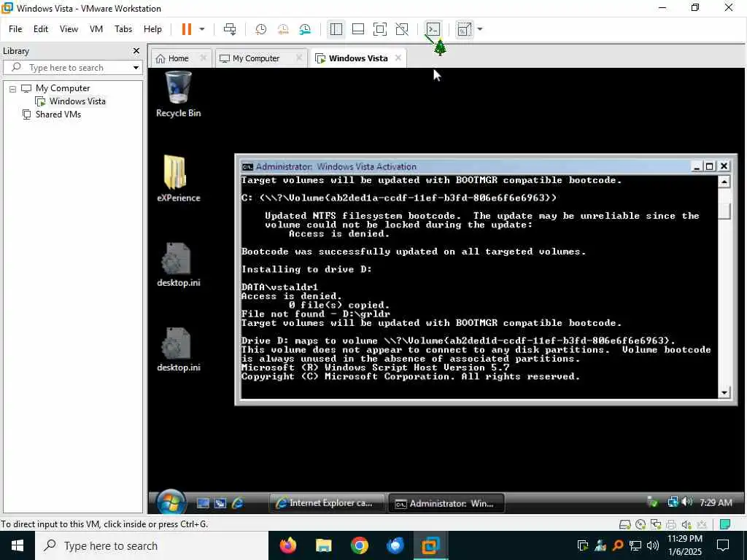Select the eXPerience folder icon
Screen dimensions: 747x560
point(178,179)
